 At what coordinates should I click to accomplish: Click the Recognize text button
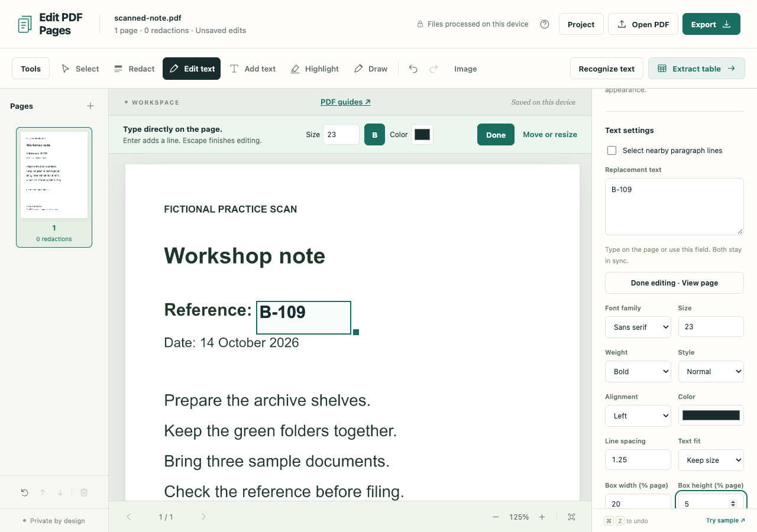pos(607,69)
